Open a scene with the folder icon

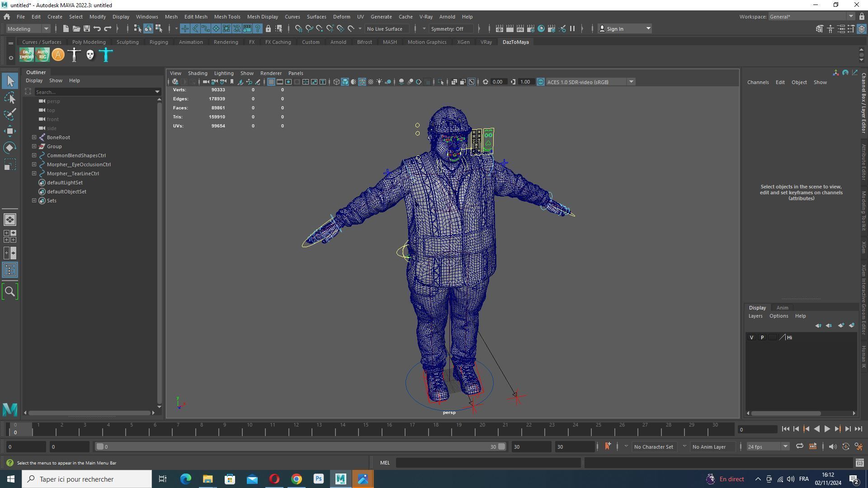point(76,29)
